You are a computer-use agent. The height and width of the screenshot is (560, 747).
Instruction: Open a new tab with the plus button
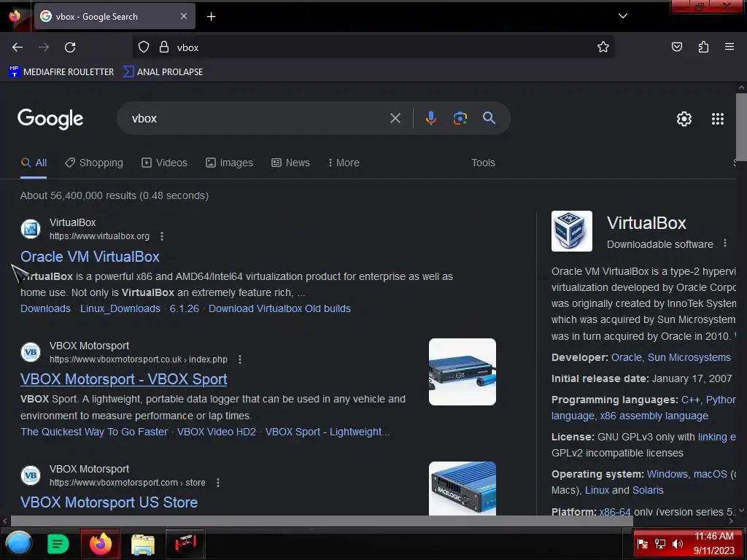[x=211, y=17]
